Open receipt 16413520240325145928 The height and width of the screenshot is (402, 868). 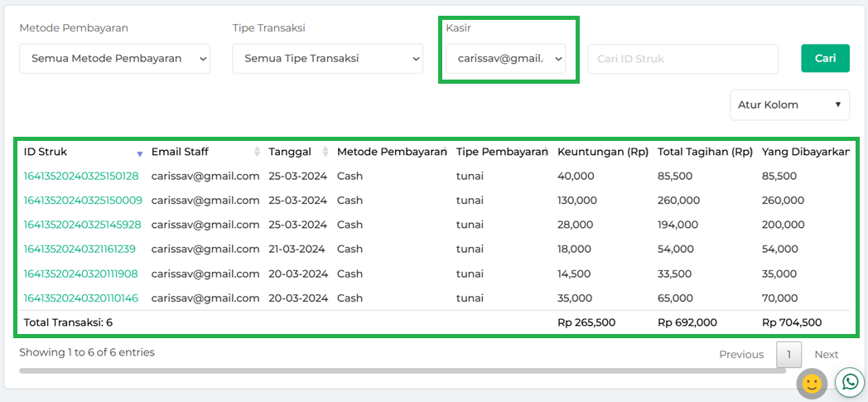82,225
